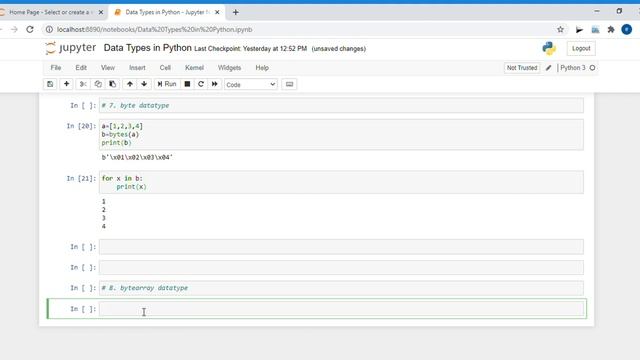
Task: Open the Insert menu
Action: point(137,68)
